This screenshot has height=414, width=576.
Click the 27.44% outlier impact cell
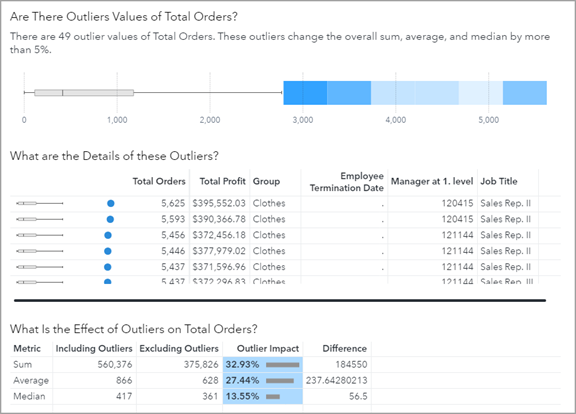[x=263, y=381]
